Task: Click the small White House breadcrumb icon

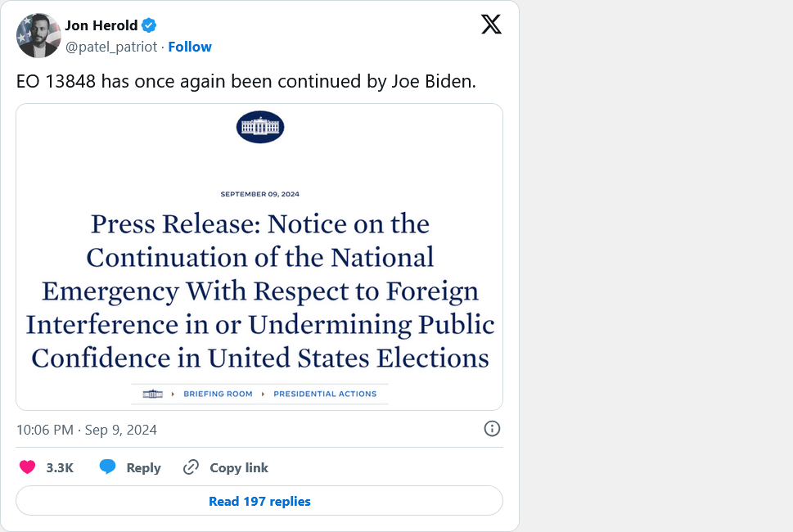Action: [x=153, y=394]
